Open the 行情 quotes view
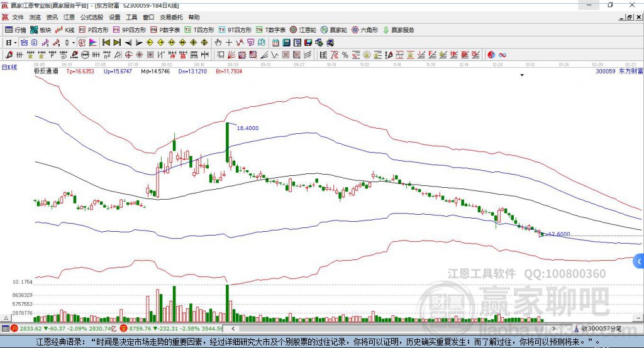The width and height of the screenshot is (644, 348). pos(15,30)
